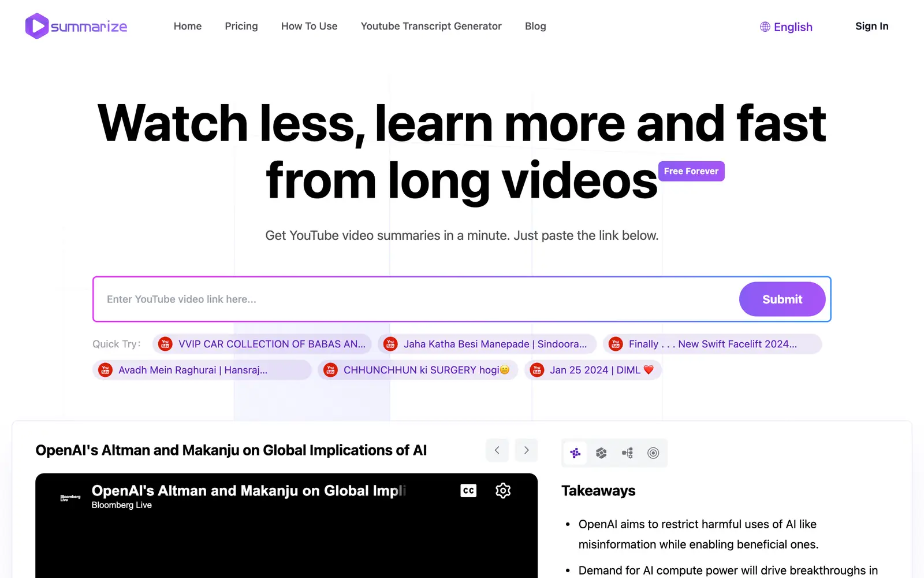Submit the video link
The width and height of the screenshot is (924, 578).
coord(782,299)
